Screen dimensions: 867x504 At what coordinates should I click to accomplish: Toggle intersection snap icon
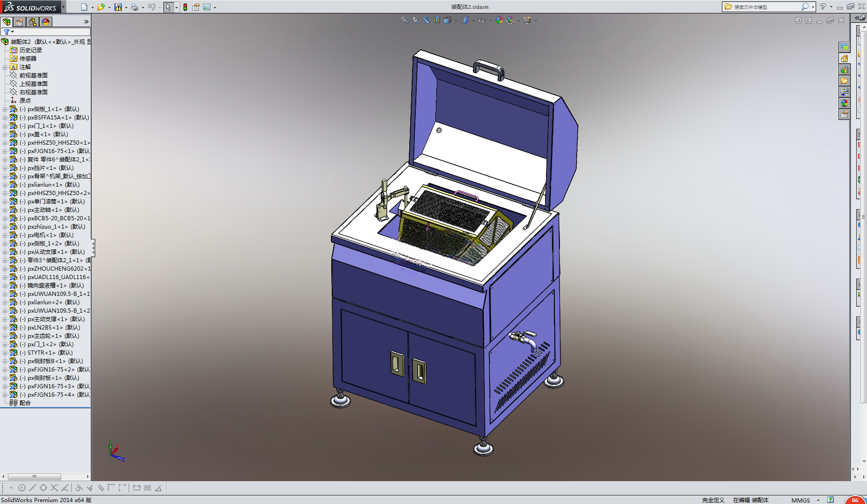[54, 488]
